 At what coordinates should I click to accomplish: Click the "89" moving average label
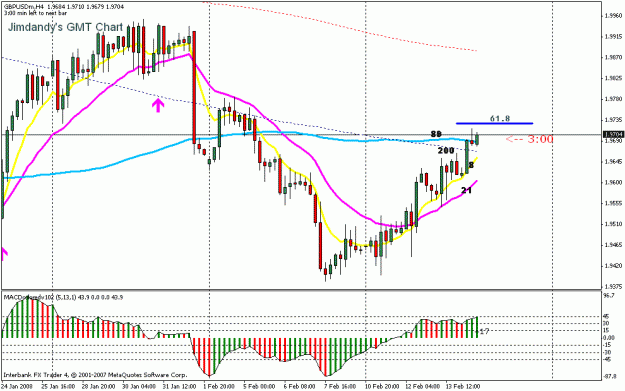point(436,134)
